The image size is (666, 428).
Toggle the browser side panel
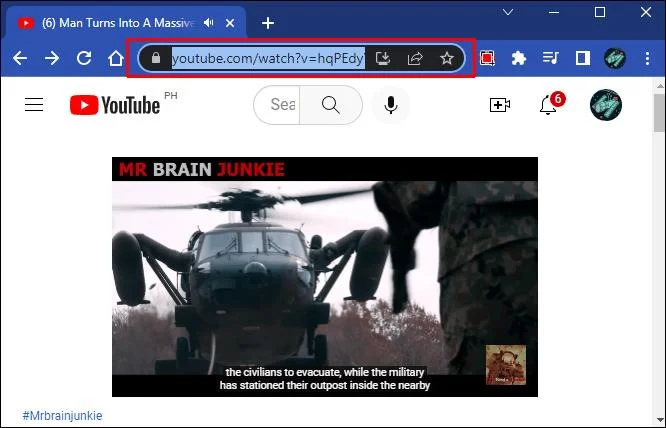pos(583,58)
